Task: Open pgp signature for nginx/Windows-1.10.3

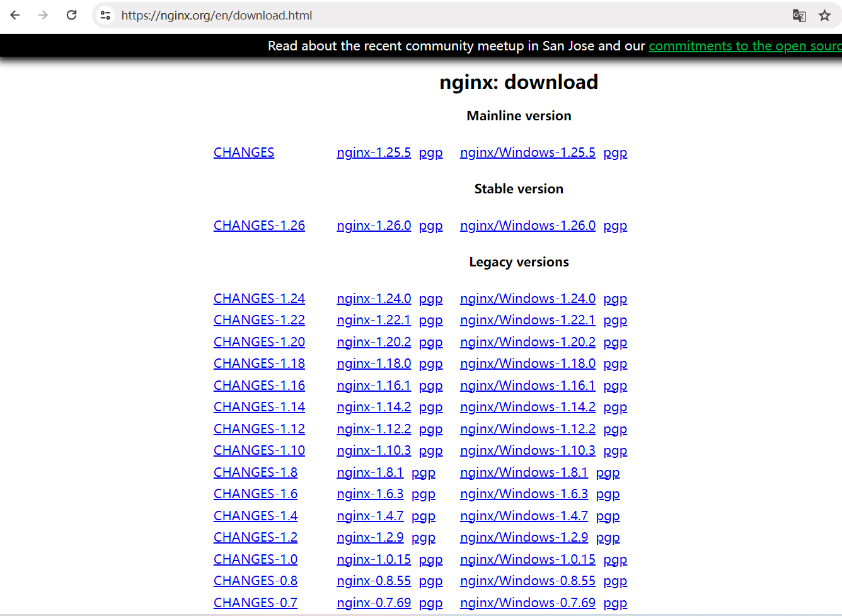Action: click(x=615, y=451)
